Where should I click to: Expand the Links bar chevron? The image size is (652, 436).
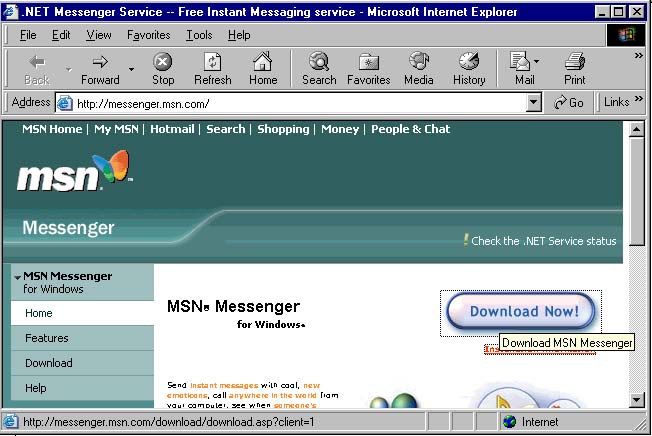pos(639,99)
